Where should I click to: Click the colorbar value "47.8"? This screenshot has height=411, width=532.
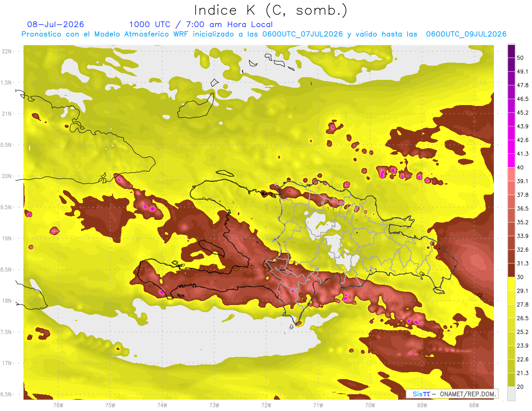[x=523, y=86]
